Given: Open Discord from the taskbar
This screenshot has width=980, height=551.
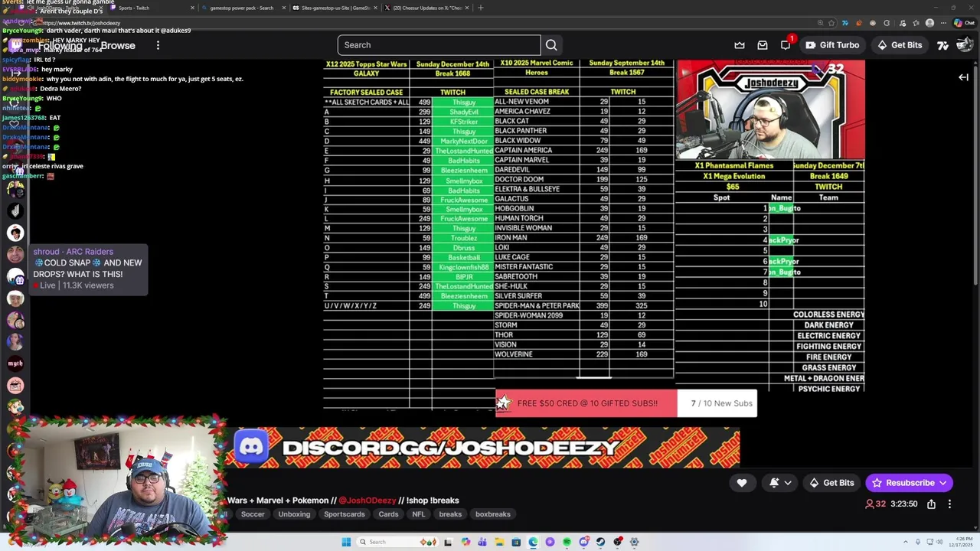Looking at the screenshot, I should coord(584,542).
